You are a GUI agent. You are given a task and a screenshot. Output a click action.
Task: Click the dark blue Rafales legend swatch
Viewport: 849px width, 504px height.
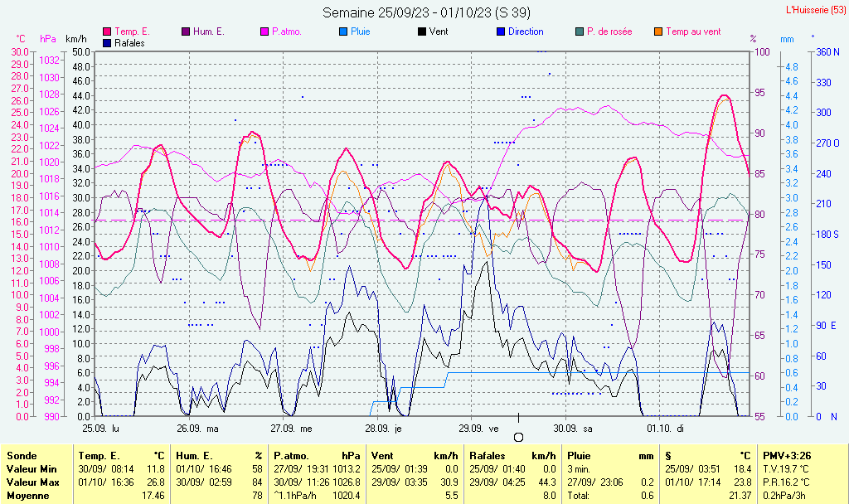tap(107, 43)
